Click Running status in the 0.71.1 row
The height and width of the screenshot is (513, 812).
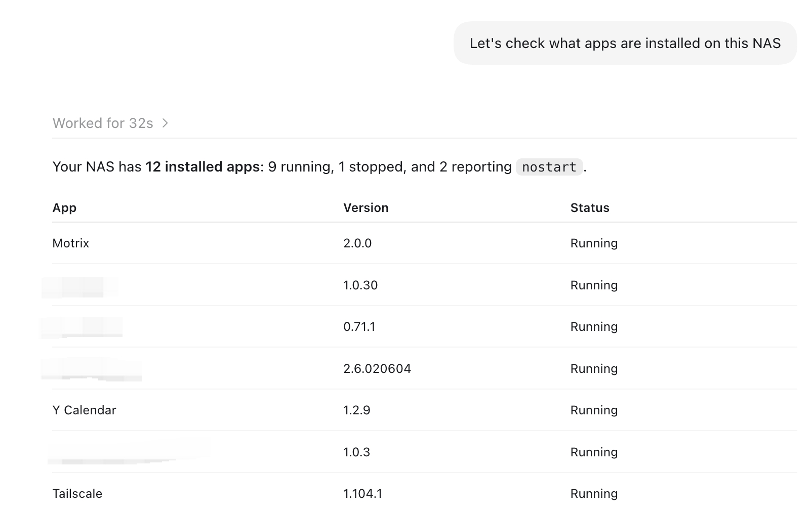tap(594, 326)
